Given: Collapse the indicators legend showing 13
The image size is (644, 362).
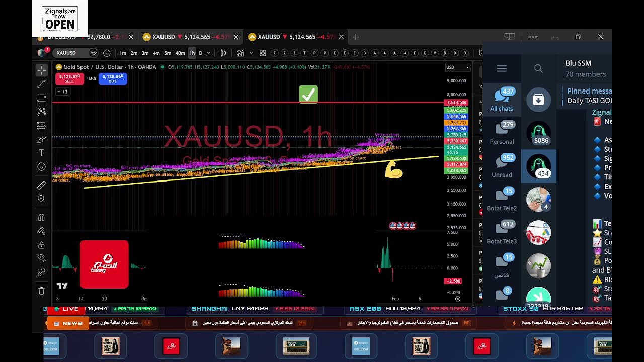Looking at the screenshot, I should (62, 92).
